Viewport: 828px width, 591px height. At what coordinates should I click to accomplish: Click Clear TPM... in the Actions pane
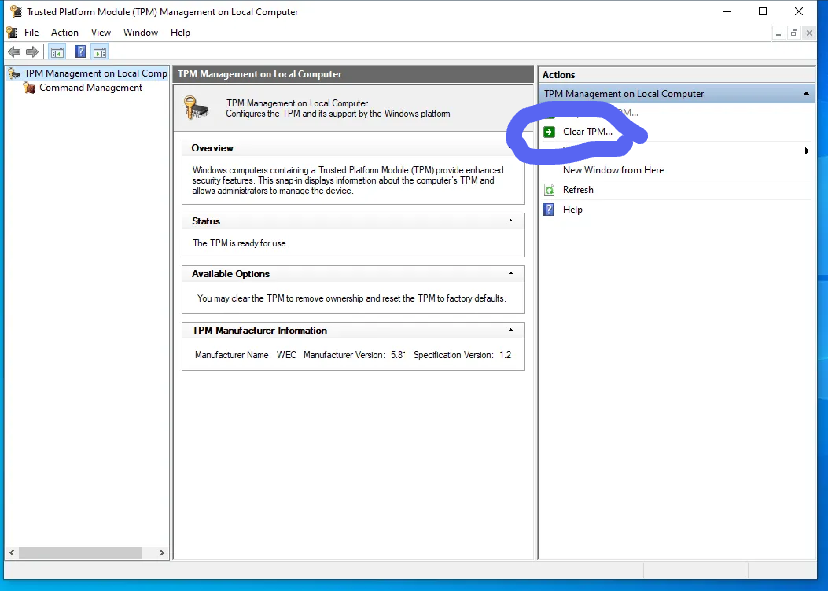pyautogui.click(x=587, y=132)
